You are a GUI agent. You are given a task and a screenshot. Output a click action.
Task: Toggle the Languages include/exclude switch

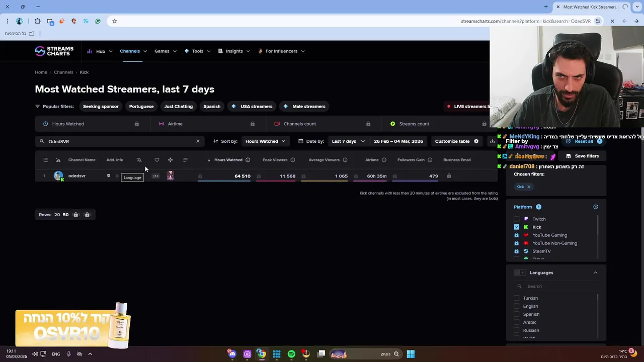click(520, 273)
